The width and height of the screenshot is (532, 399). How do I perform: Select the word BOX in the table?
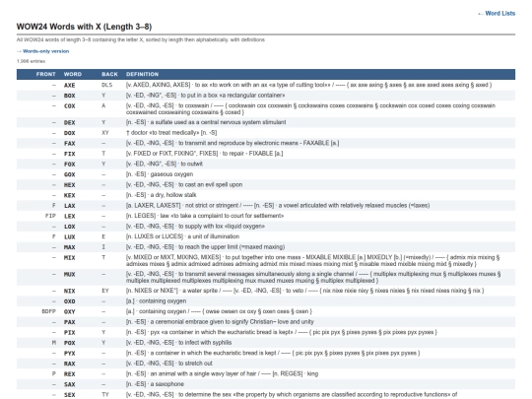coord(70,96)
